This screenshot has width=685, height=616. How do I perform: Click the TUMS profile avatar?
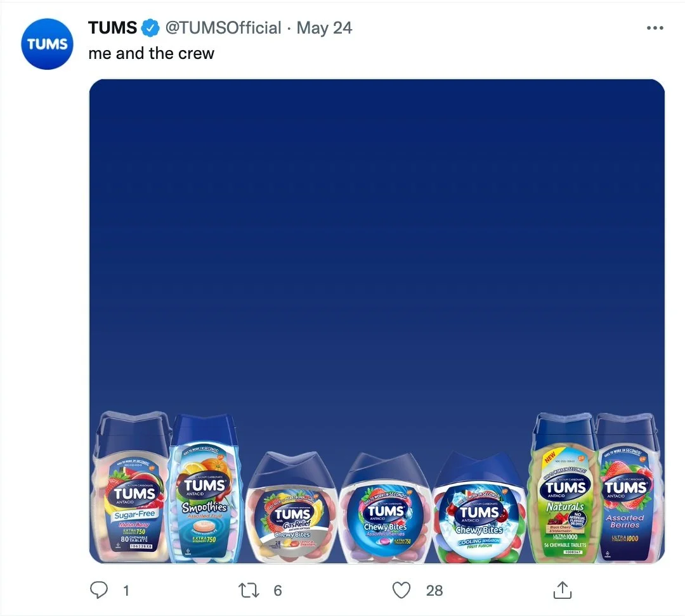pos(47,44)
